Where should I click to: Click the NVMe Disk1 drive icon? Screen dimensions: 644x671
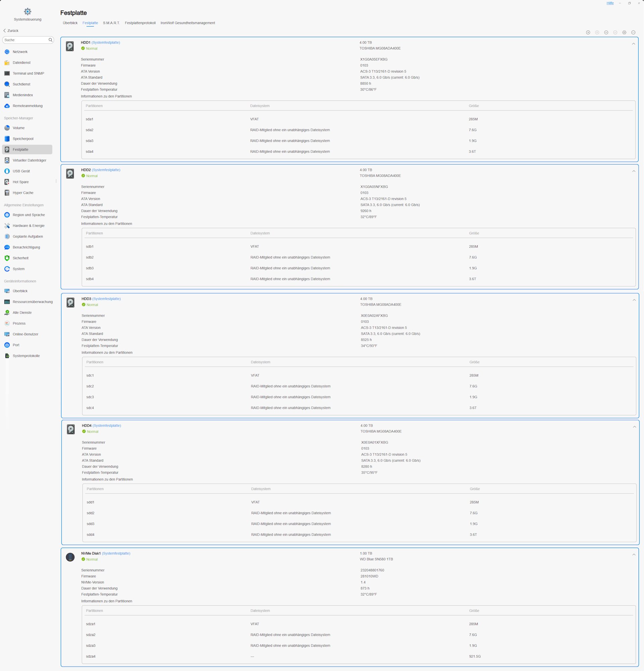(70, 557)
